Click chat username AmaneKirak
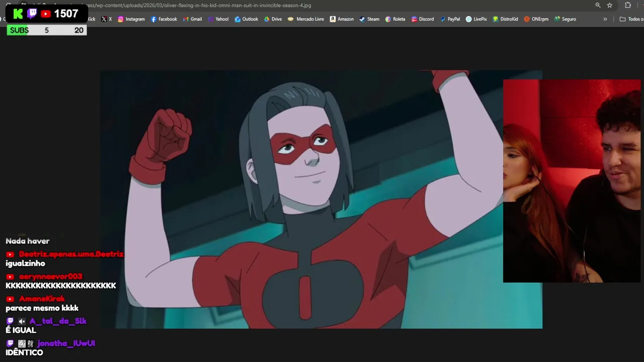Viewport: 644px width, 362px height. (42, 299)
